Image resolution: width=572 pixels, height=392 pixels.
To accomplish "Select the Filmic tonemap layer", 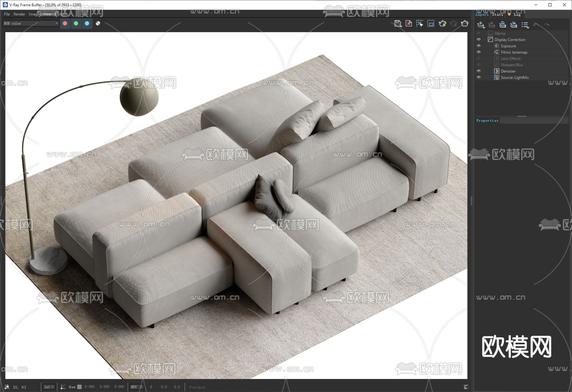I will coord(514,52).
